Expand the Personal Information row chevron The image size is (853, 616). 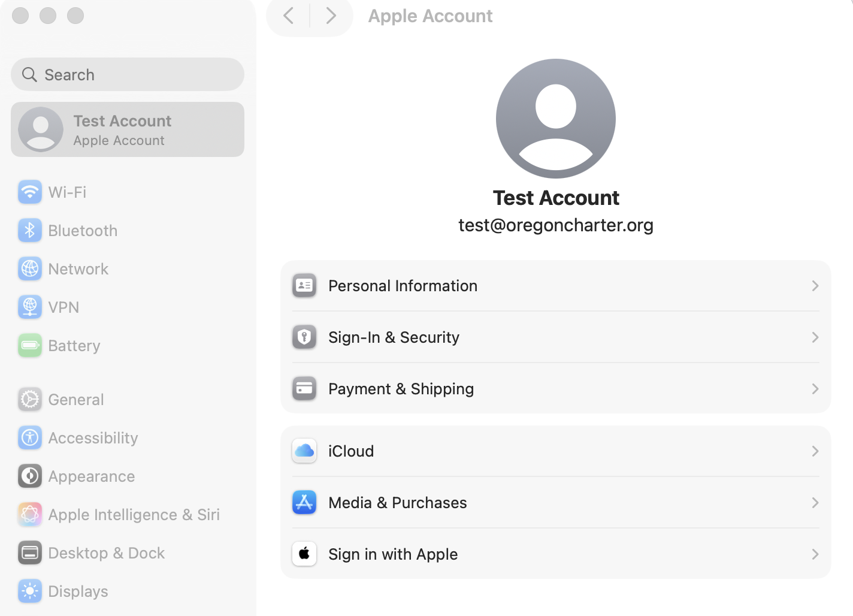pos(815,286)
